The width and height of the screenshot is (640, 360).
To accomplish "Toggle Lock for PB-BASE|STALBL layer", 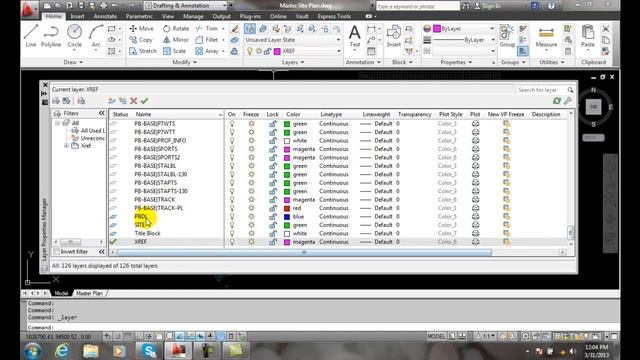I will click(273, 166).
